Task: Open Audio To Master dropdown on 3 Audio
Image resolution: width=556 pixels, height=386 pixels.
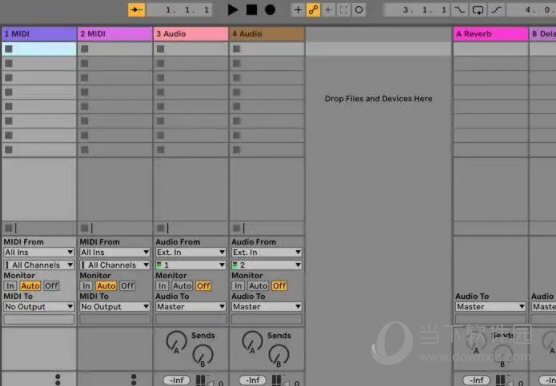Action: click(x=191, y=307)
